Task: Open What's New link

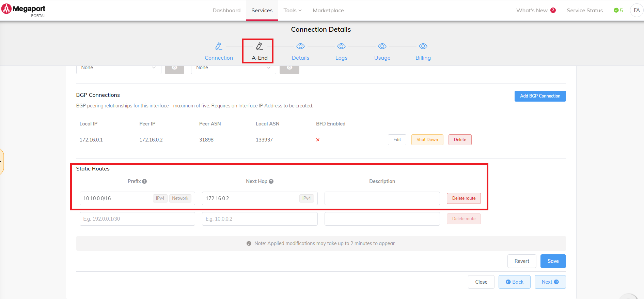Action: [532, 11]
